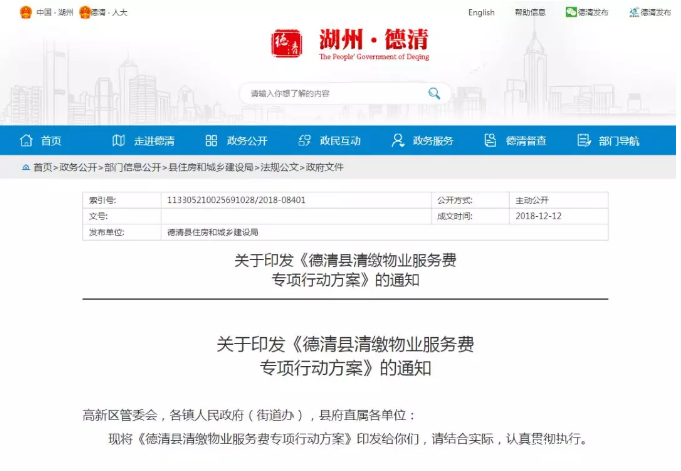Open 帮助信息 help link
This screenshot has height=471, width=681.
(530, 13)
